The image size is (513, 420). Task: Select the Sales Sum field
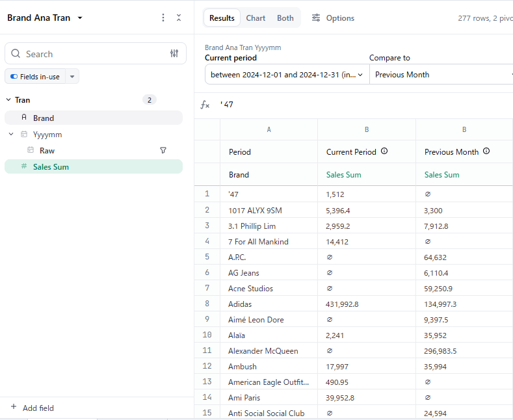tap(94, 166)
